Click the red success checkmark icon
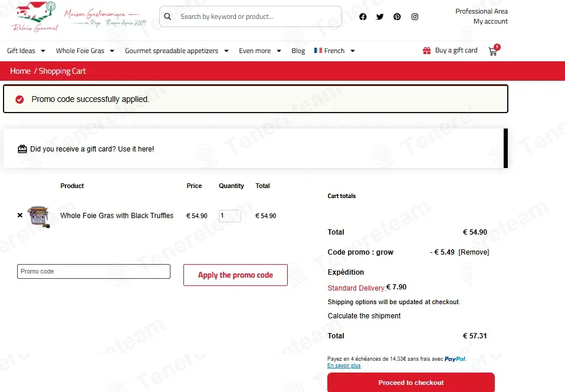Image resolution: width=565 pixels, height=392 pixels. click(x=19, y=100)
